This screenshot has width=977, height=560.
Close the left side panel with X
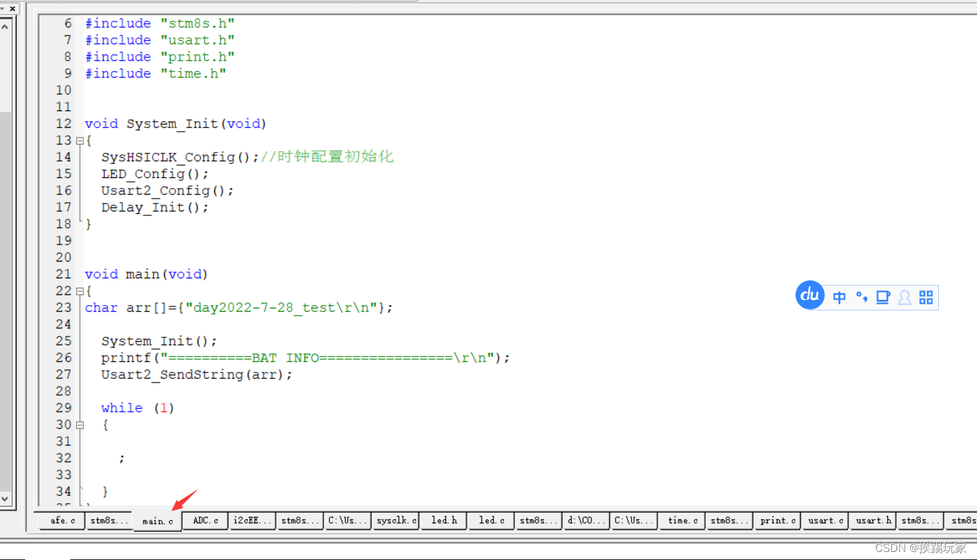[12, 8]
